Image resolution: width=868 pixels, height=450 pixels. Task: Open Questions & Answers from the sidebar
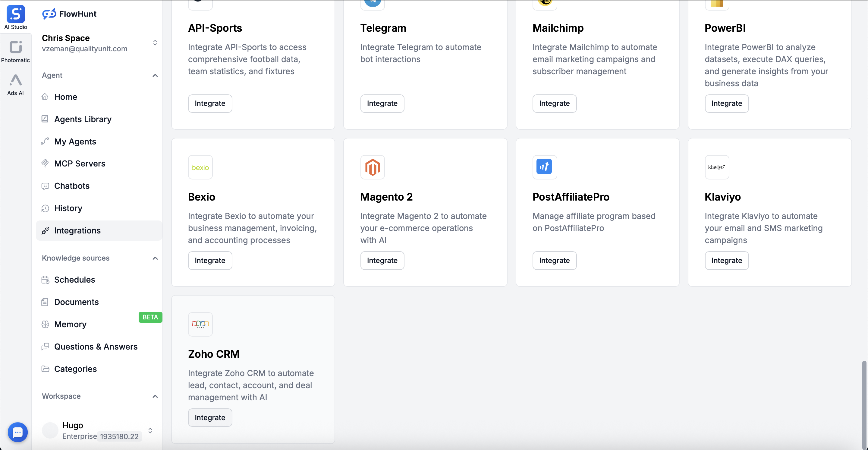click(96, 346)
